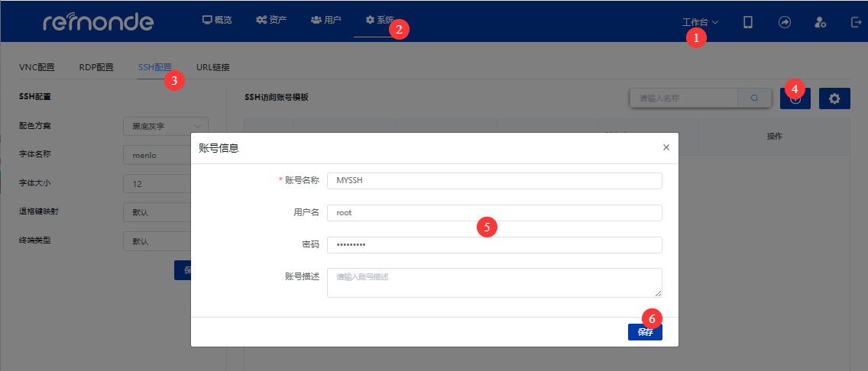The image size is (868, 371).
Task: Go to the 概览 menu
Action: point(217,20)
